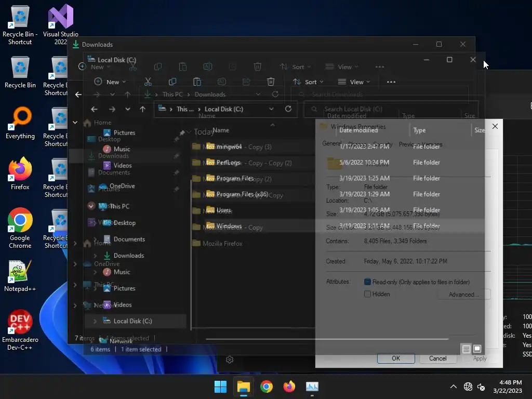Select OneDrive in the Local Disk sidebar
This screenshot has height=399, width=532.
pos(116,186)
